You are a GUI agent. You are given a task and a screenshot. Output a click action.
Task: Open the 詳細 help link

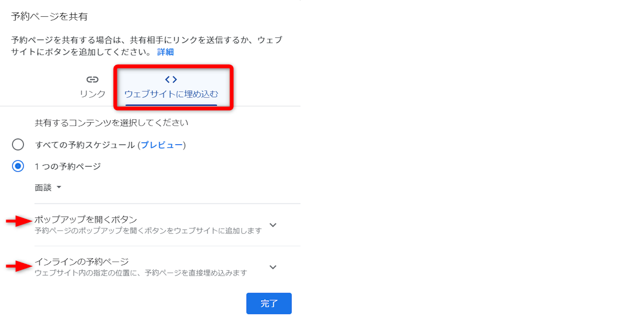tap(165, 52)
